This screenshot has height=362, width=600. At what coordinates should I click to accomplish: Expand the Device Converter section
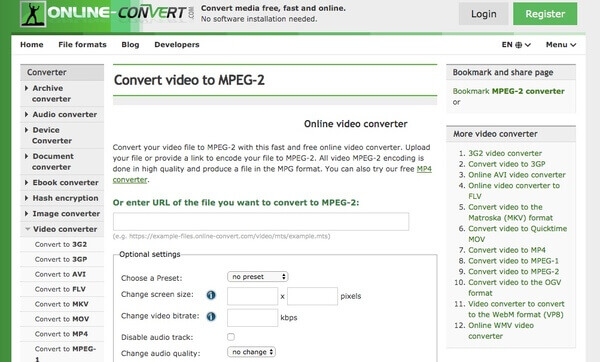pyautogui.click(x=62, y=135)
